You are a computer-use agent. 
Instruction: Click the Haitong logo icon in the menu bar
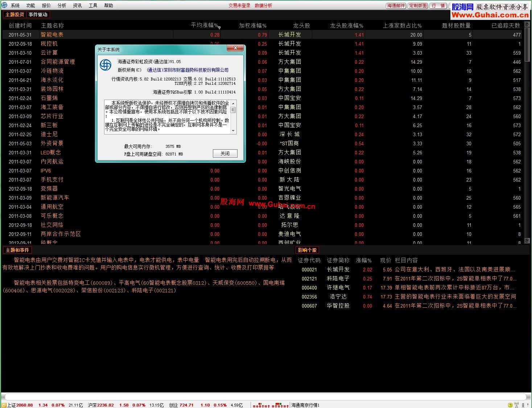tap(4, 5)
